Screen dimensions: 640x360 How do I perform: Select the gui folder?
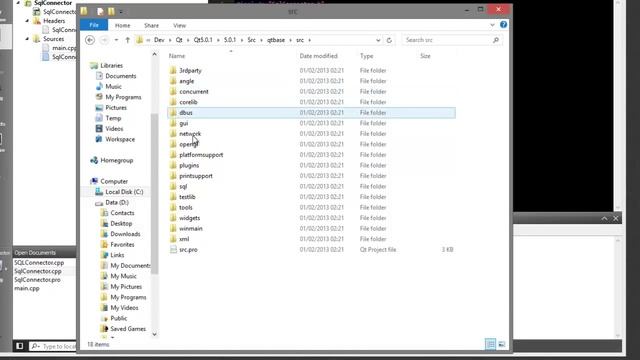point(184,123)
